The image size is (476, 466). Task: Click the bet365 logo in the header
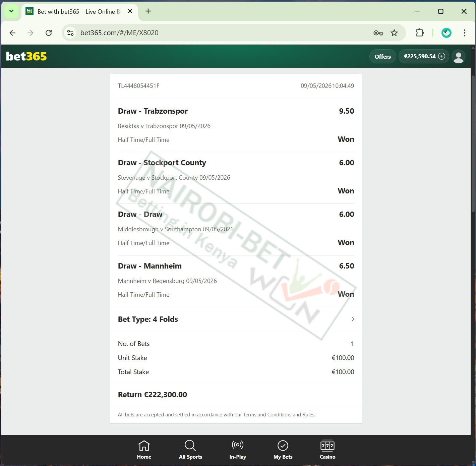pyautogui.click(x=26, y=56)
